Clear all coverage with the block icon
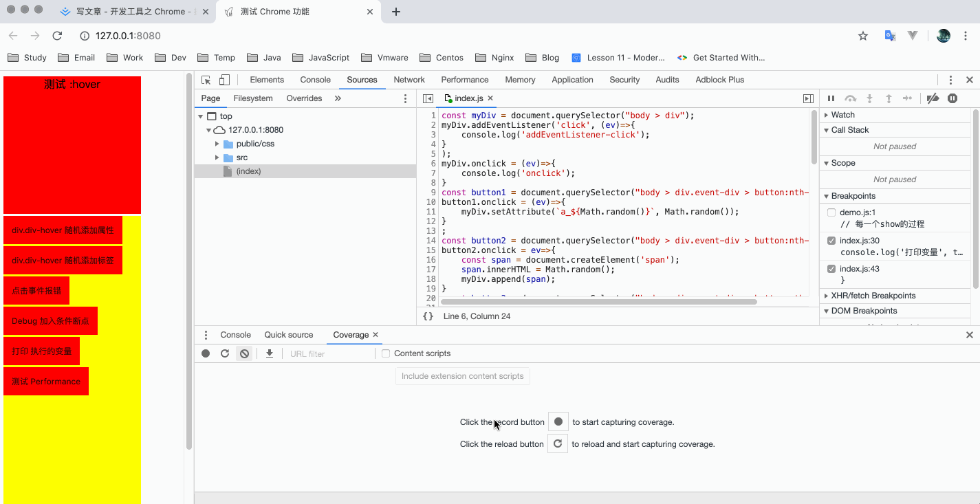980x504 pixels. (x=244, y=353)
